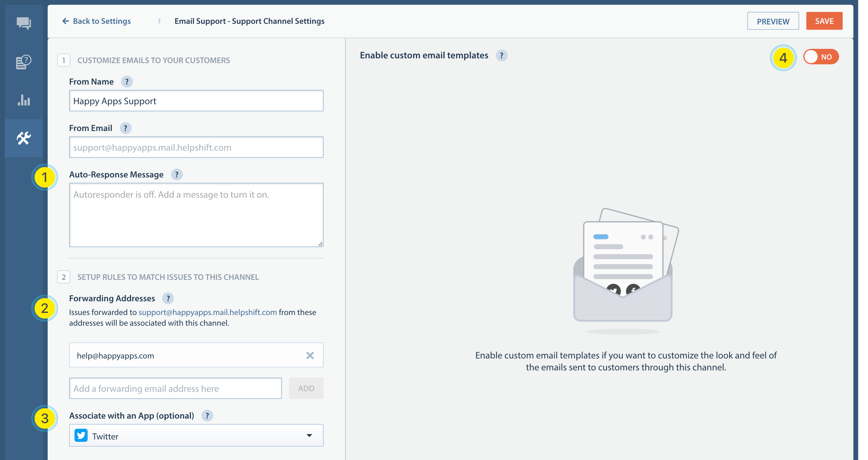The width and height of the screenshot is (868, 460).
Task: Open the conversations chat icon in sidebar
Action: [24, 24]
